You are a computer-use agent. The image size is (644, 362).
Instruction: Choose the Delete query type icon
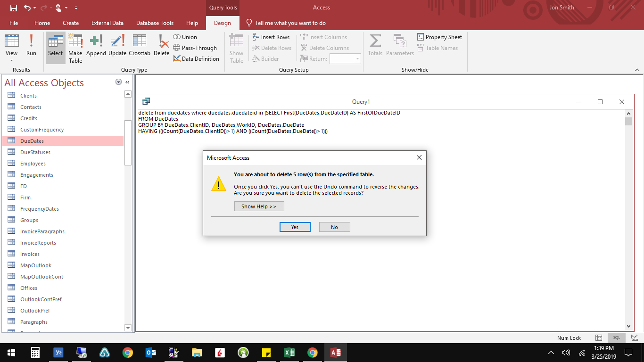161,45
